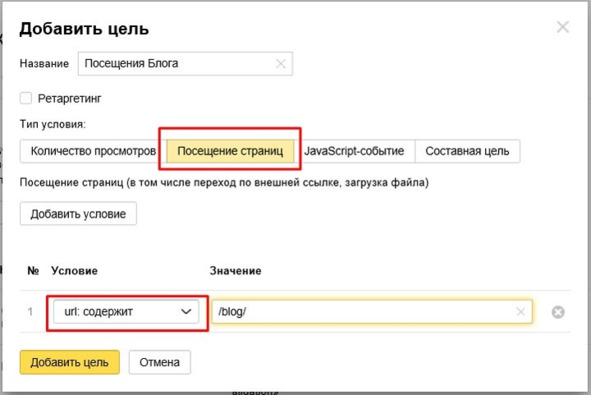The height and width of the screenshot is (395, 591).
Task: Focus the Значение input with /blog/
Action: [x=372, y=311]
